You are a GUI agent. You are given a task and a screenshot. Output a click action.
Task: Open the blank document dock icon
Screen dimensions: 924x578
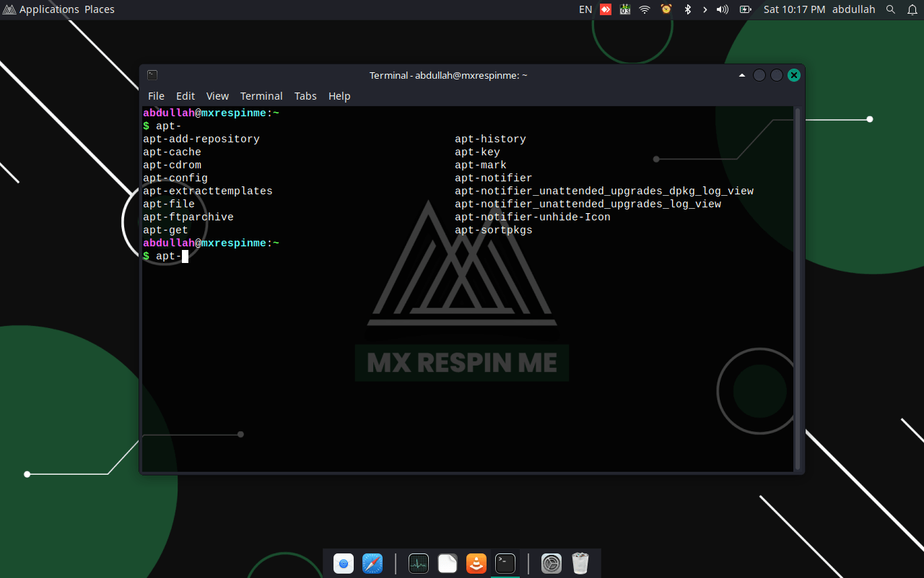[448, 564]
